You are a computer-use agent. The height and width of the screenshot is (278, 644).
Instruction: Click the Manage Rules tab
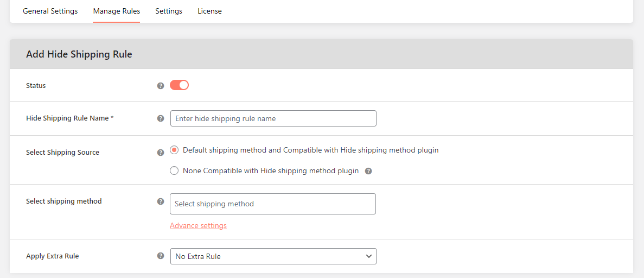tap(116, 11)
